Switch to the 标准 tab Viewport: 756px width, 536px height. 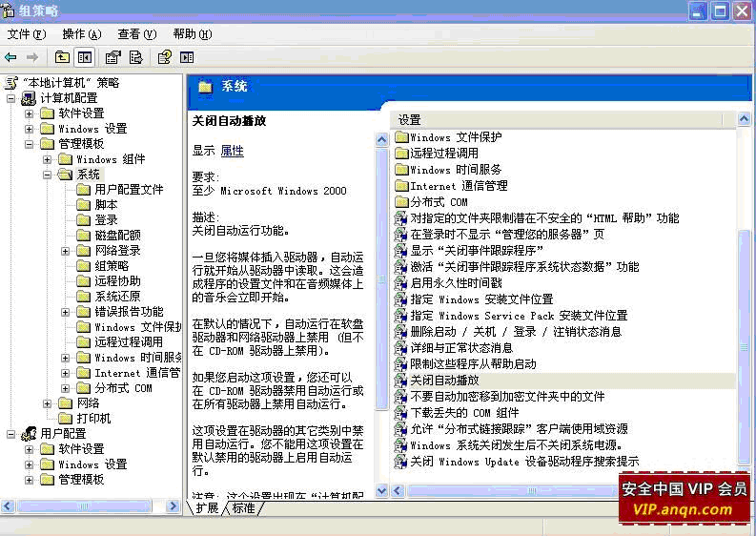[244, 508]
